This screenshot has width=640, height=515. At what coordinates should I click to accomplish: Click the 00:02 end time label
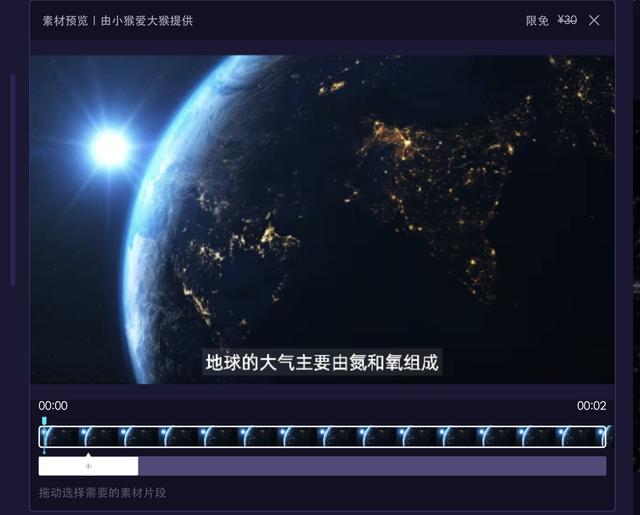pyautogui.click(x=591, y=406)
